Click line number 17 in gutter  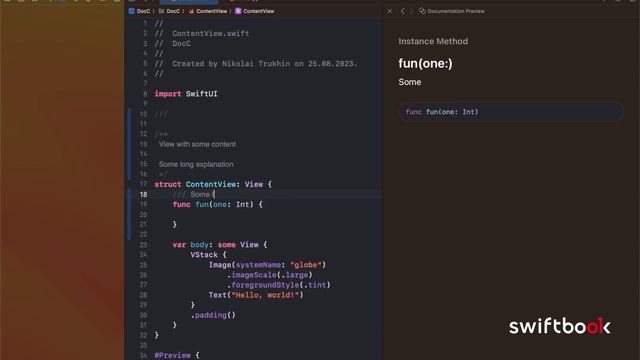(143, 184)
